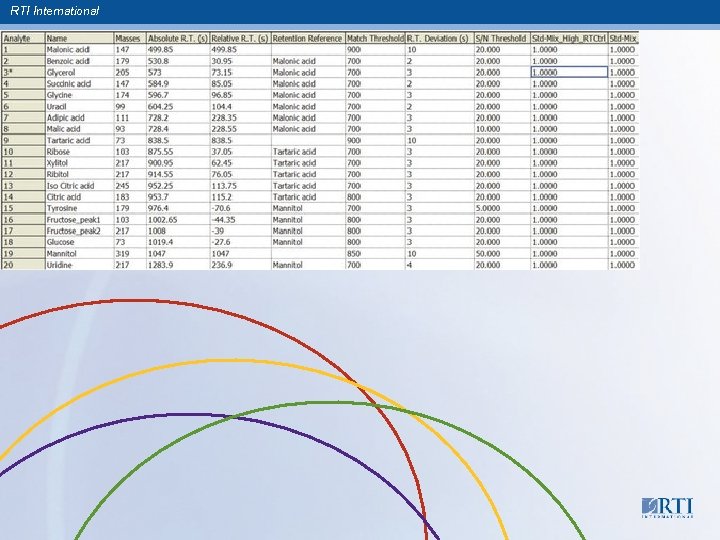
Task: Click row header 1 for Malonic acid
Action: pos(23,50)
